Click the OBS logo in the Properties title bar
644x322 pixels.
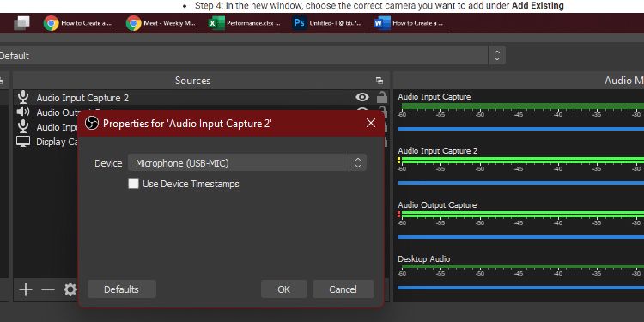pyautogui.click(x=92, y=123)
